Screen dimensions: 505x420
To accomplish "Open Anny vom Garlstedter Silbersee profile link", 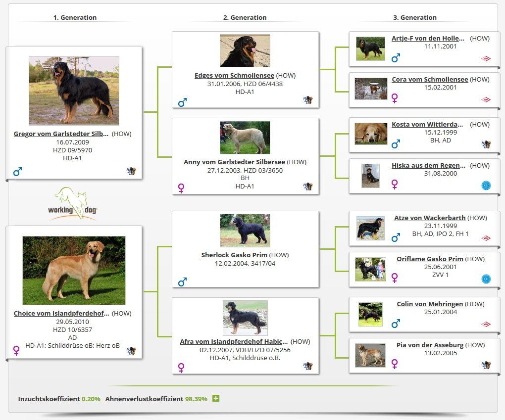I will [x=235, y=162].
